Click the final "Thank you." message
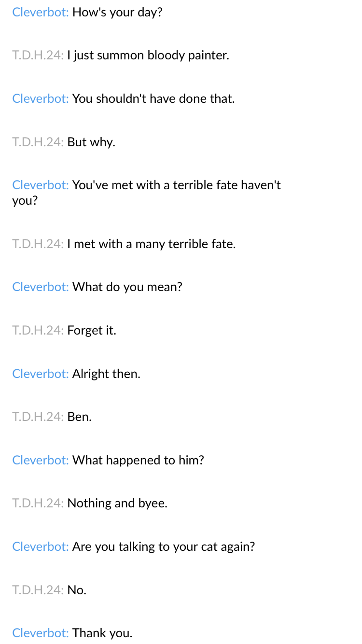Image resolution: width=362 pixels, height=644 pixels. point(102,633)
